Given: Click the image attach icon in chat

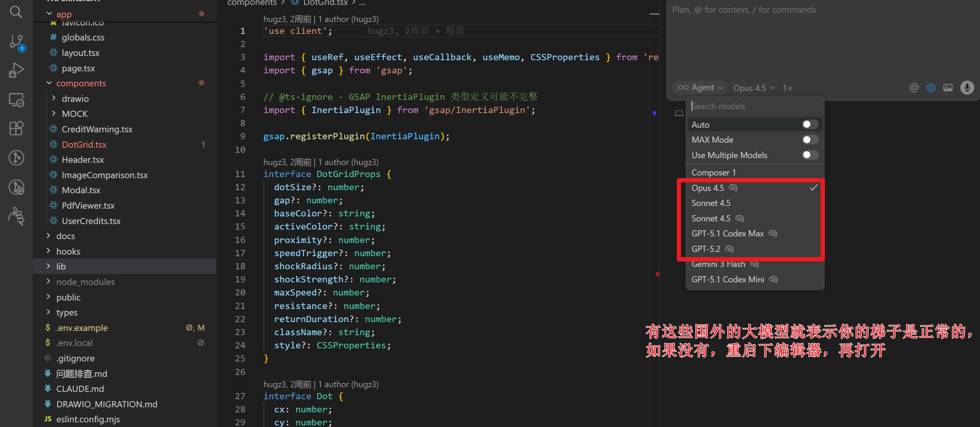Looking at the screenshot, I should pos(948,88).
